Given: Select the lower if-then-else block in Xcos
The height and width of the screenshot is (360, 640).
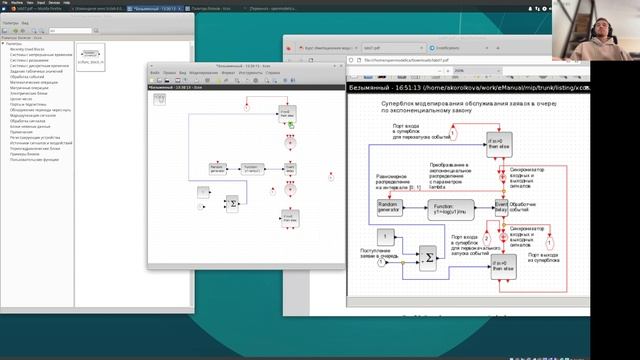Looking at the screenshot, I should point(290,218).
